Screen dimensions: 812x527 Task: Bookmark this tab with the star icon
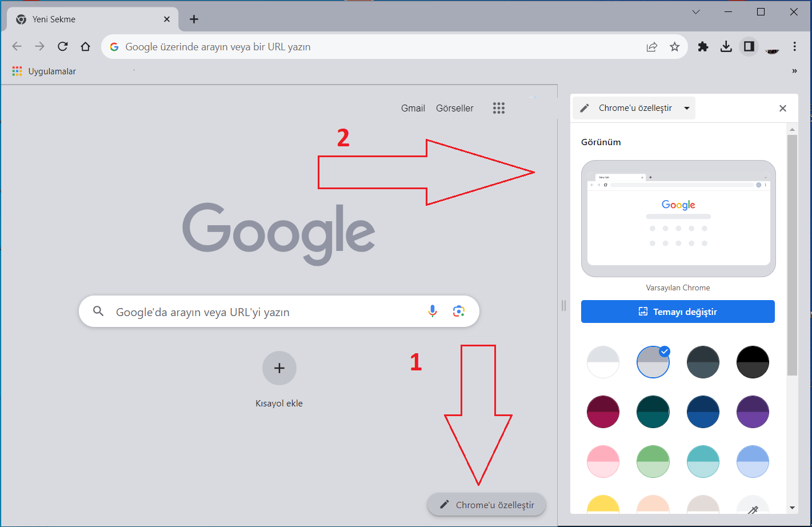pyautogui.click(x=675, y=47)
